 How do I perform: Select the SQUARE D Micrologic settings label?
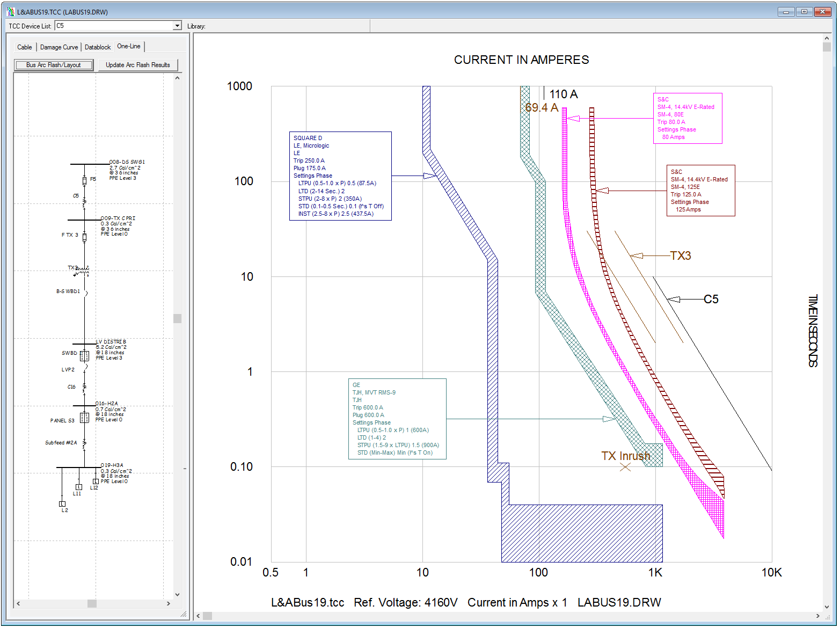tap(340, 176)
